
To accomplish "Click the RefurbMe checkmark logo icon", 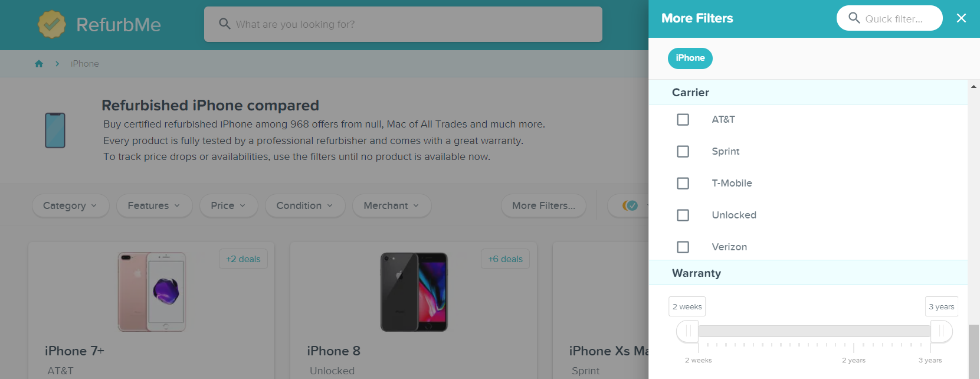I will 52,24.
